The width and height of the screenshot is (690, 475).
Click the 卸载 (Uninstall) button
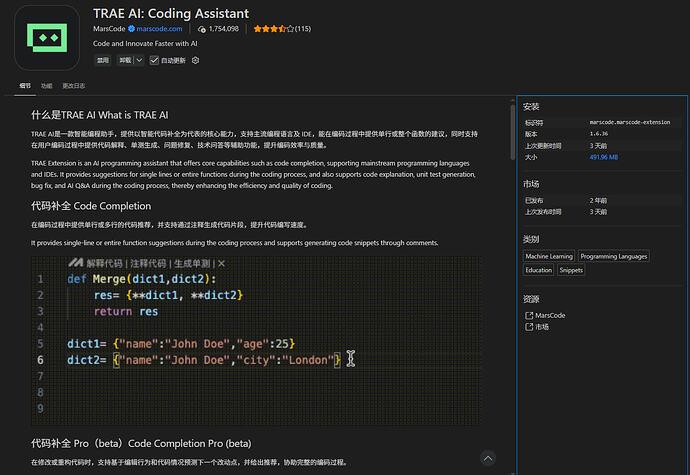[x=125, y=60]
